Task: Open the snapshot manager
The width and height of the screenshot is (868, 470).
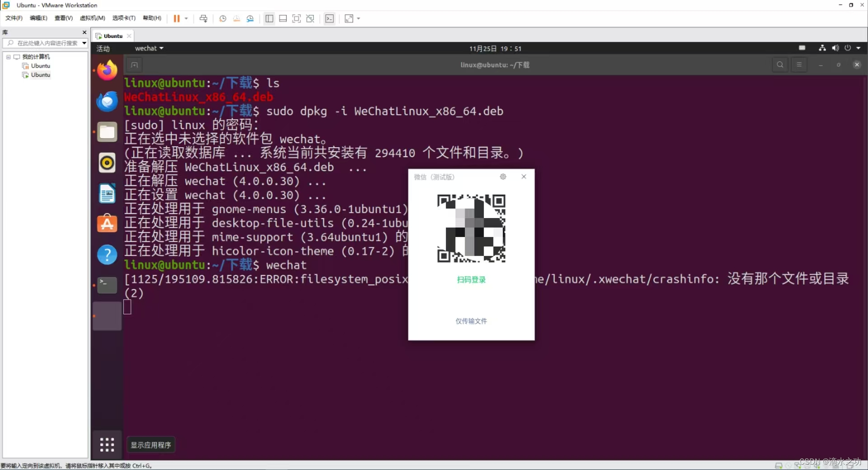Action: click(x=250, y=19)
